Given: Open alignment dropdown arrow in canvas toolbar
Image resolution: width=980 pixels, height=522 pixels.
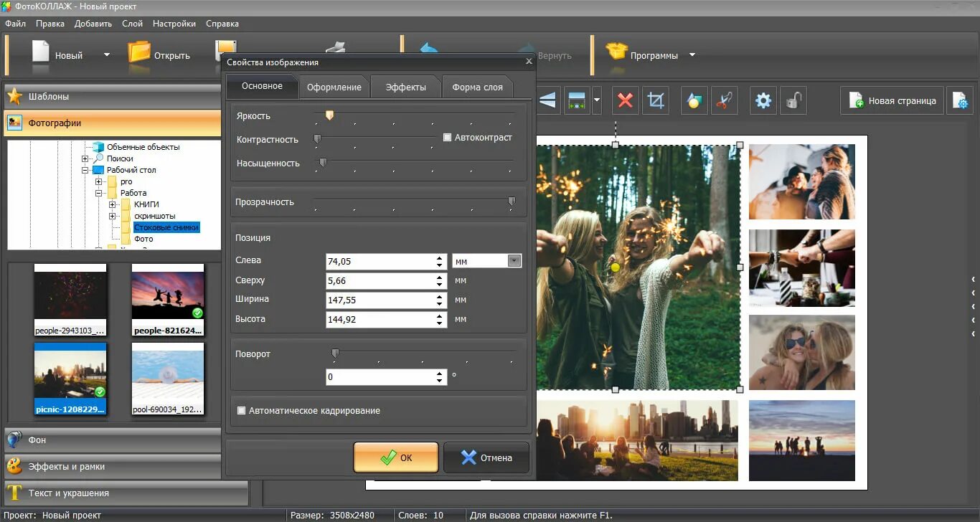Looking at the screenshot, I should coord(597,101).
